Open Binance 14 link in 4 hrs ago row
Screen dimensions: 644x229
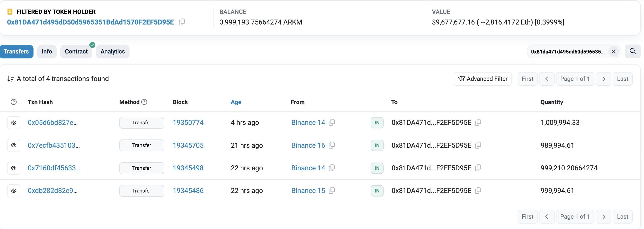coord(308,123)
